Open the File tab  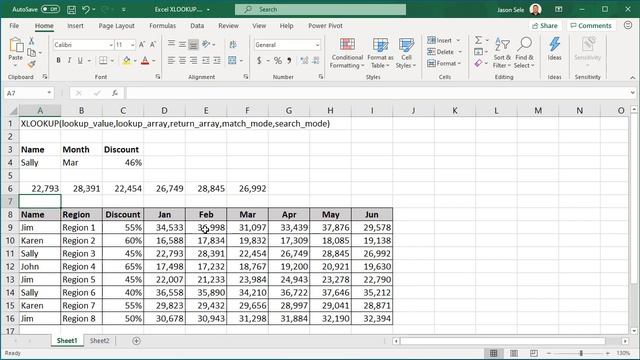coord(14,26)
